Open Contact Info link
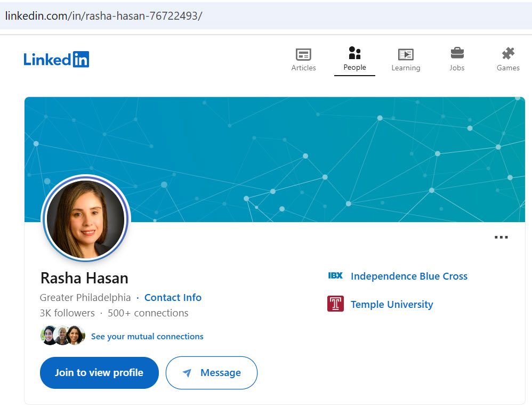This screenshot has height=416, width=532. [173, 297]
